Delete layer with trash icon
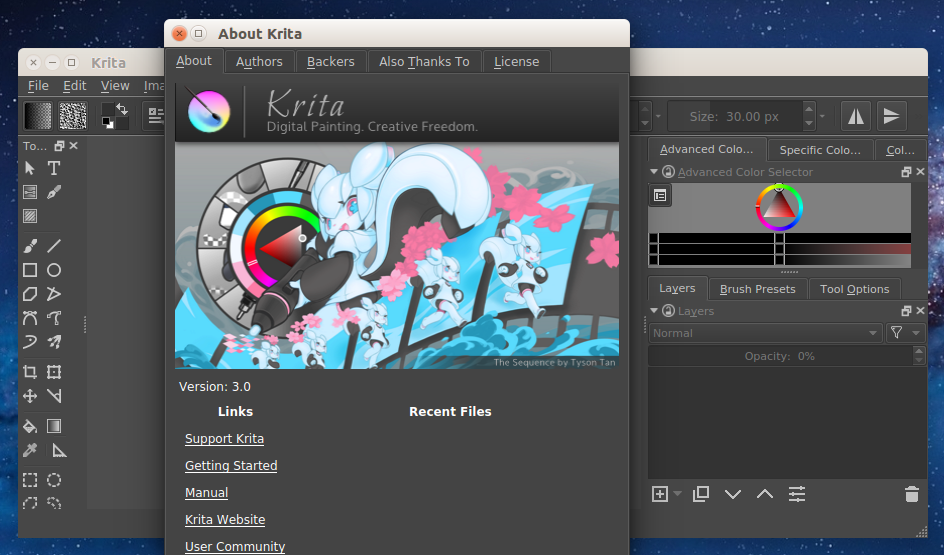944x555 pixels. tap(911, 494)
